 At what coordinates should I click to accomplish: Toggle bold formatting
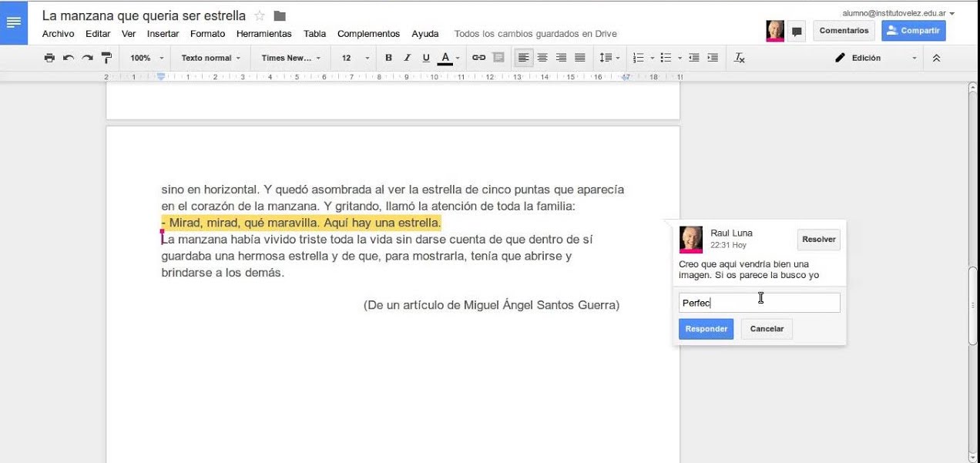(x=388, y=58)
